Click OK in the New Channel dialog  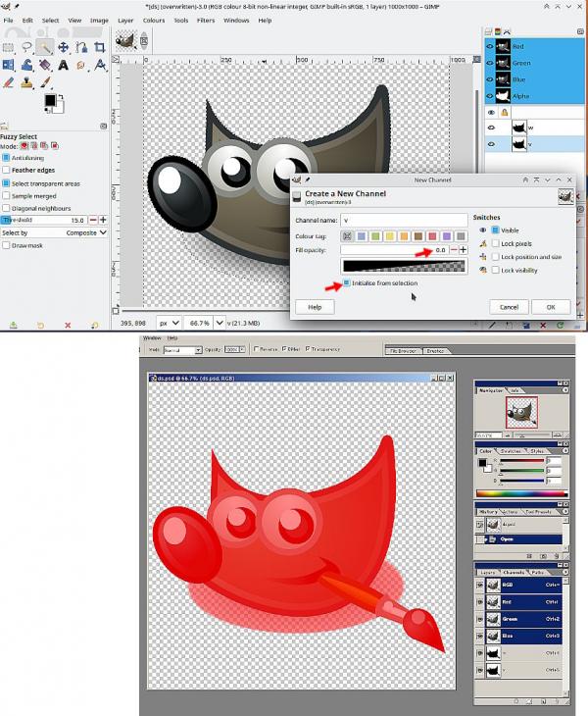[551, 307]
